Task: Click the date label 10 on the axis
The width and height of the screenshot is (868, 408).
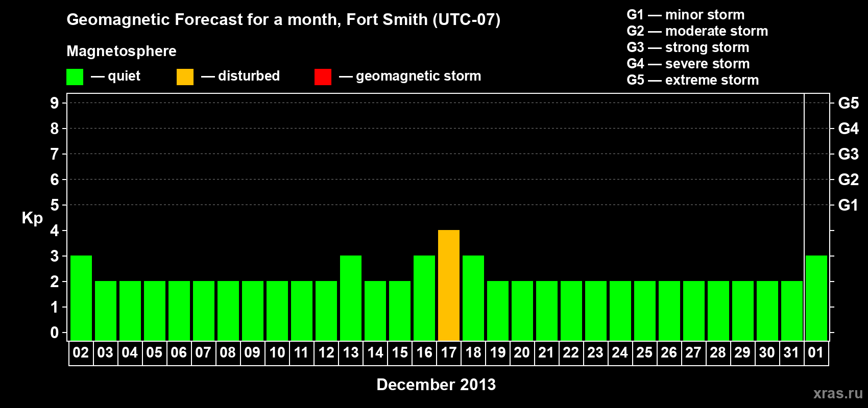Action: click(277, 352)
